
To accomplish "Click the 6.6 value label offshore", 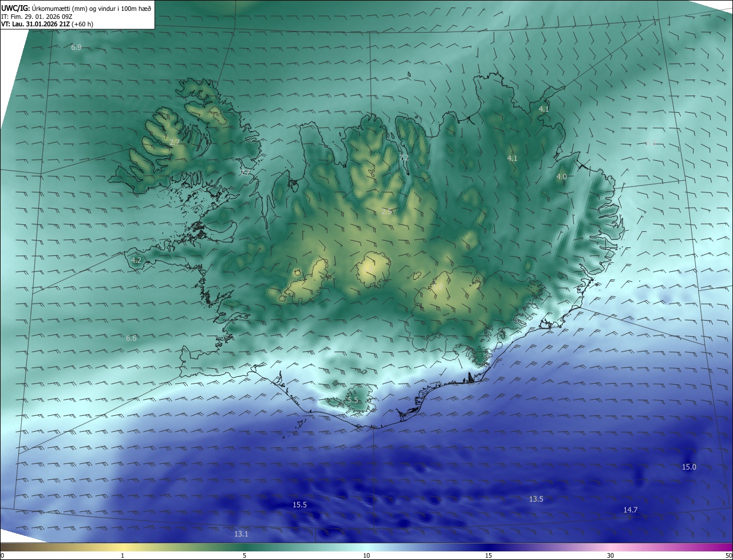I will click(131, 338).
